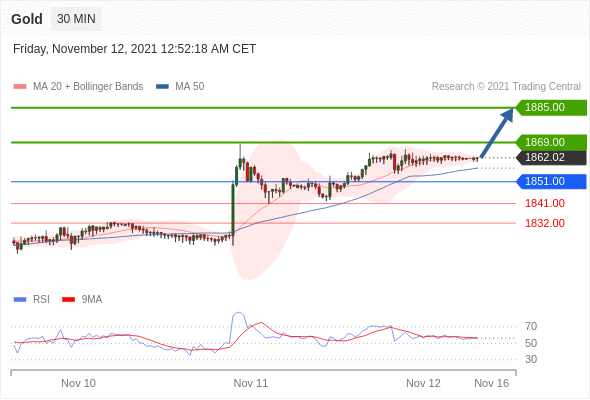Image resolution: width=590 pixels, height=400 pixels.
Task: Click the 1851.00 blue pivot label
Action: coord(551,181)
